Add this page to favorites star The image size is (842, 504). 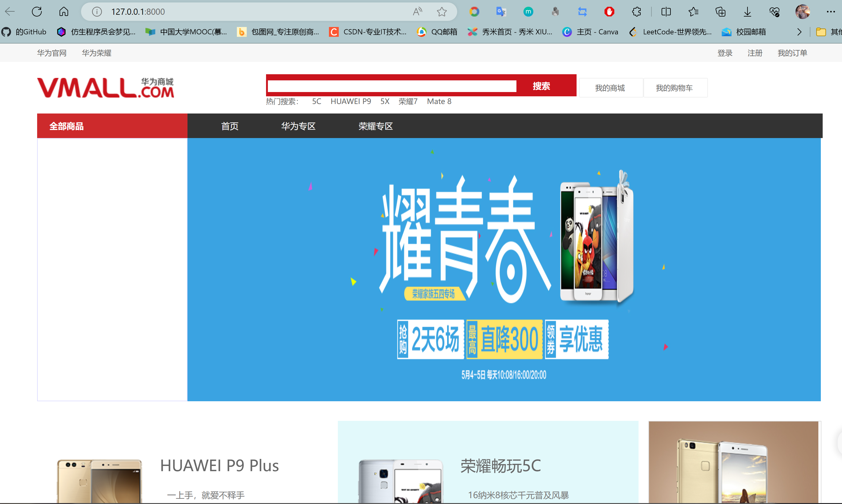coord(442,12)
